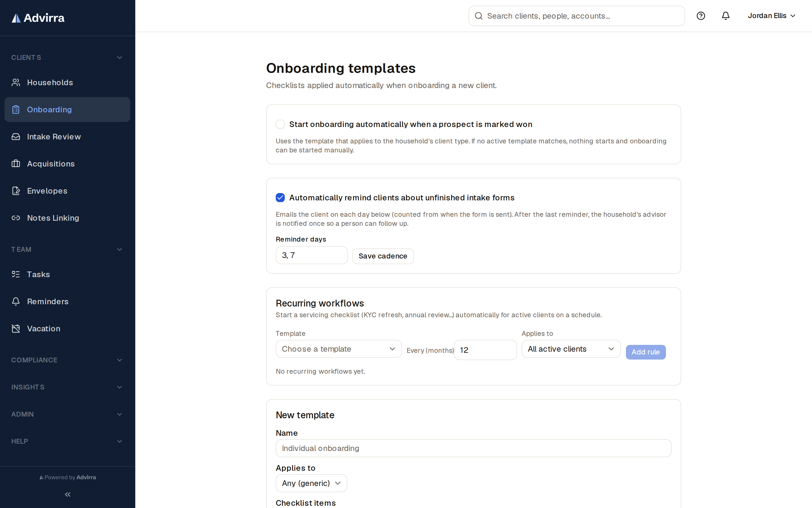Open Reminders from the sidebar
The height and width of the screenshot is (508, 812).
(x=67, y=301)
